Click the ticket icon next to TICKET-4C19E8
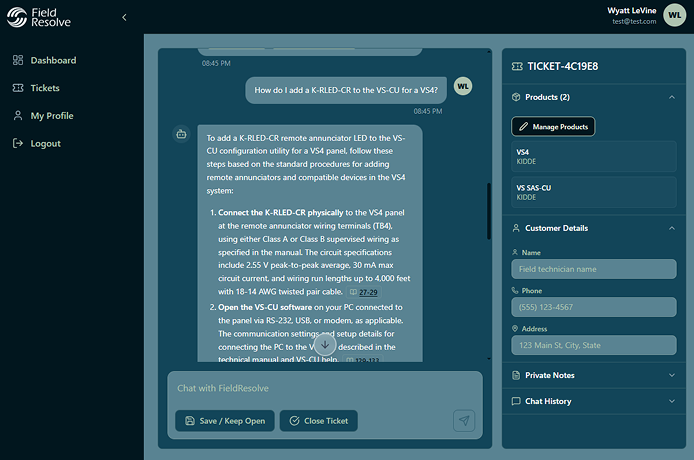The image size is (694, 460). coord(516,66)
